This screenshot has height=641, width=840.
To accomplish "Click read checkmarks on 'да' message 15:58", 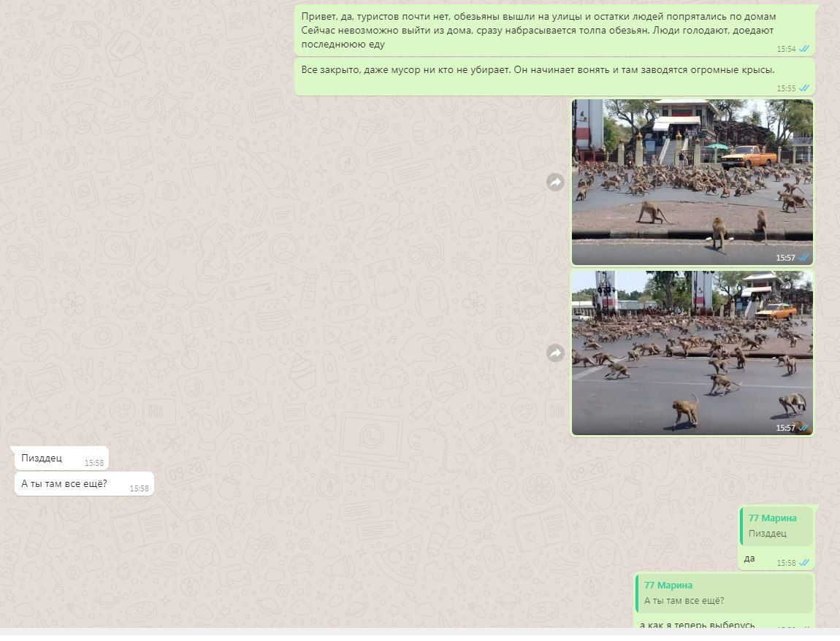I will pos(804,563).
